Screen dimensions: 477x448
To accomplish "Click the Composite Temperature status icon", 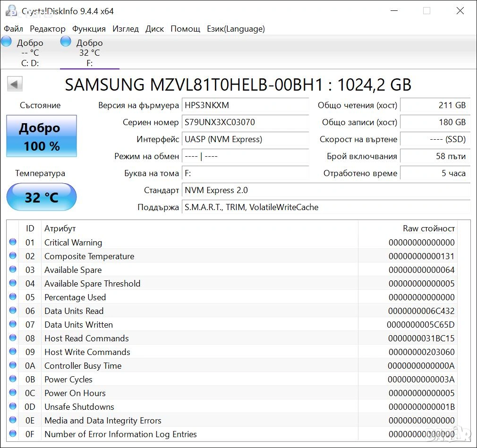I will 13,256.
